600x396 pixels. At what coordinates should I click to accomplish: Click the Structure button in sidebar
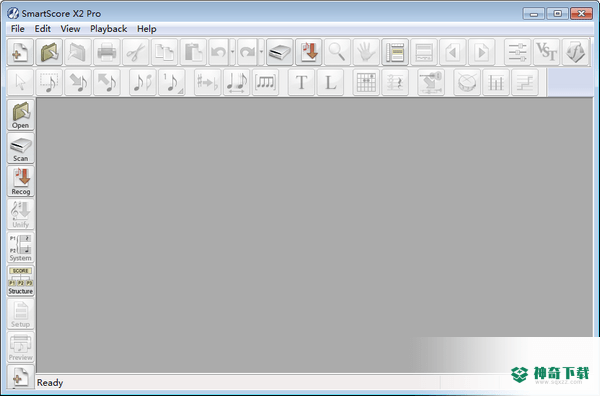pos(21,281)
